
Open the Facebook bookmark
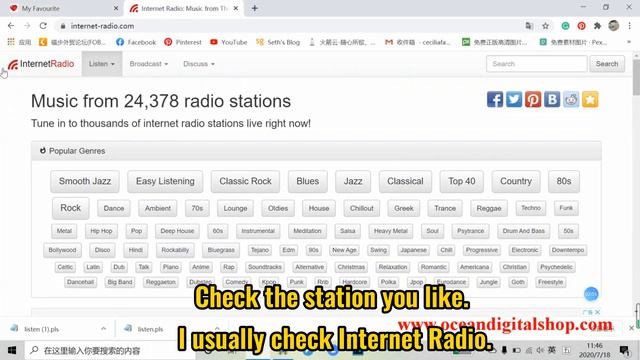pos(136,42)
